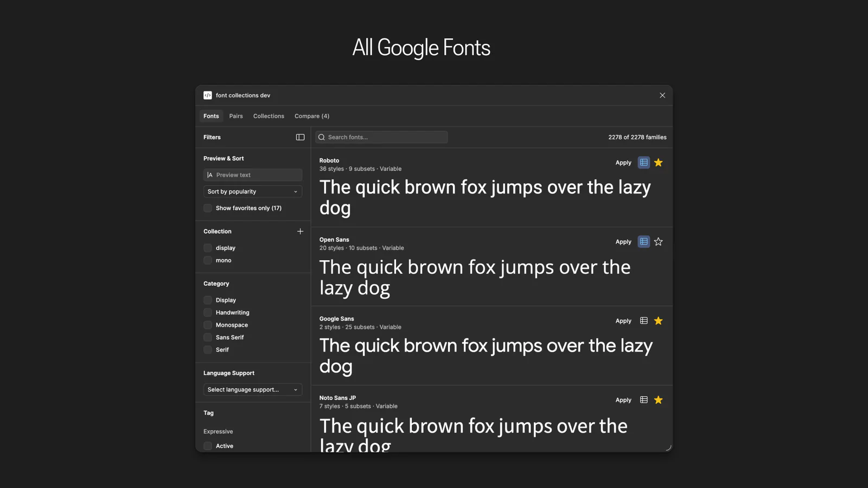Toggle compare table icon for Open Sans
Image resolution: width=868 pixels, height=488 pixels.
[644, 242]
